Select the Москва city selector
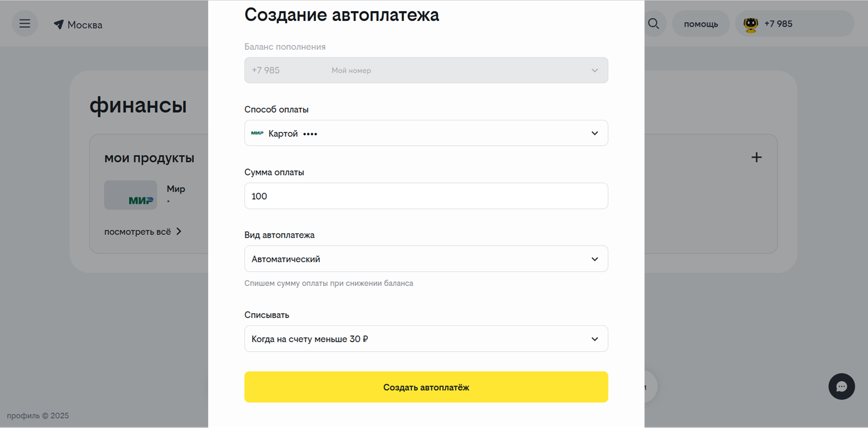Screen dimensions: 868x429 [x=84, y=25]
